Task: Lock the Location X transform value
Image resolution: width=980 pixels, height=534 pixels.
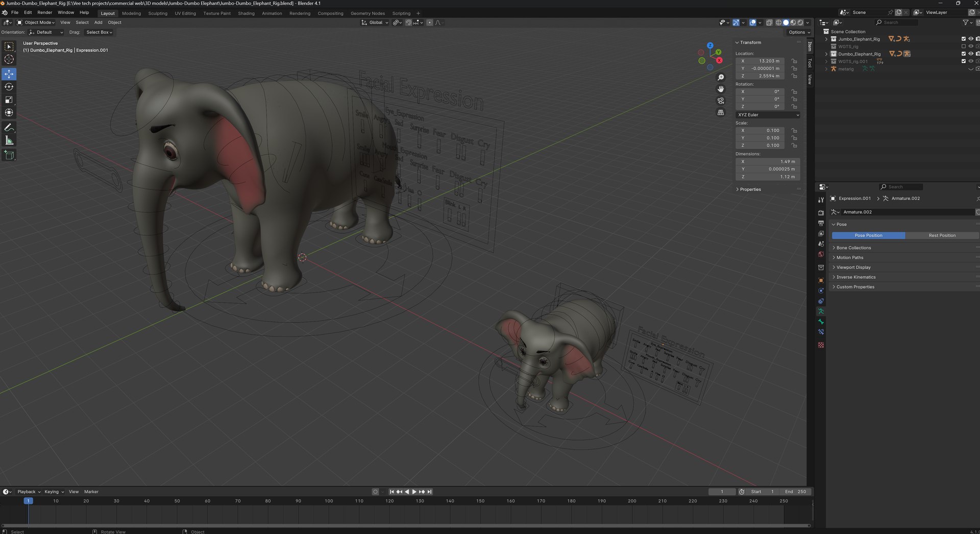Action: (x=794, y=61)
